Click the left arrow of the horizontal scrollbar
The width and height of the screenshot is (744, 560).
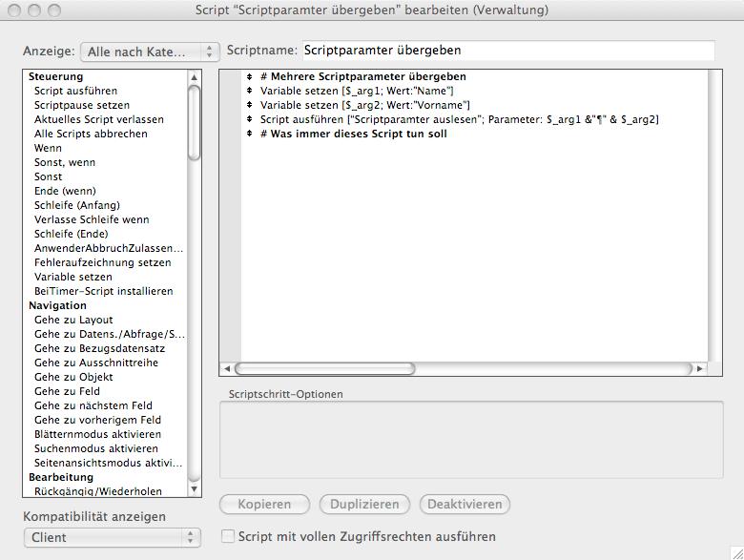tap(227, 368)
